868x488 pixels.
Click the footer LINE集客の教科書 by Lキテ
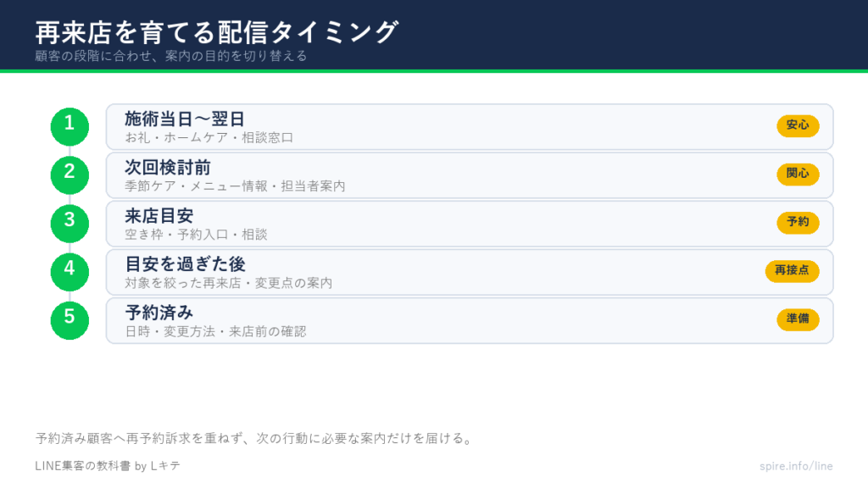tap(108, 466)
